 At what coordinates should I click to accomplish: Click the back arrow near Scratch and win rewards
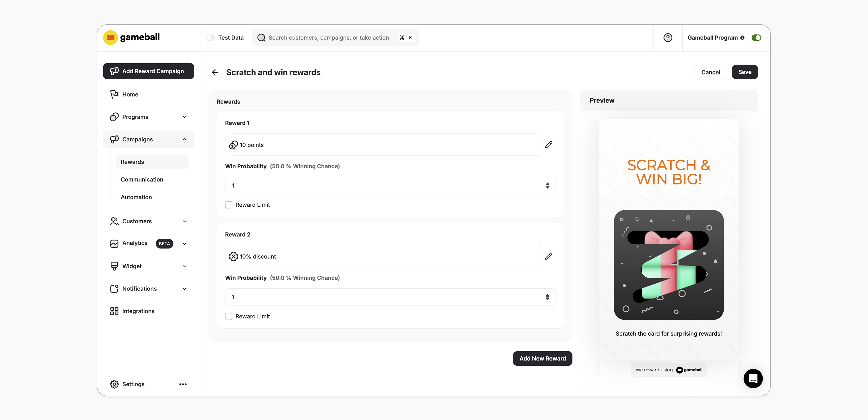point(215,72)
